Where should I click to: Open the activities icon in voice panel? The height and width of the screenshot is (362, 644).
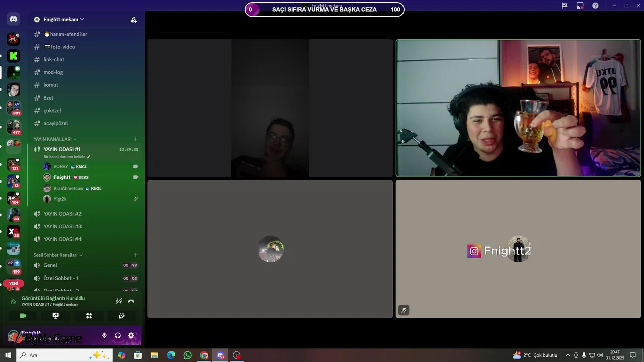[89, 316]
